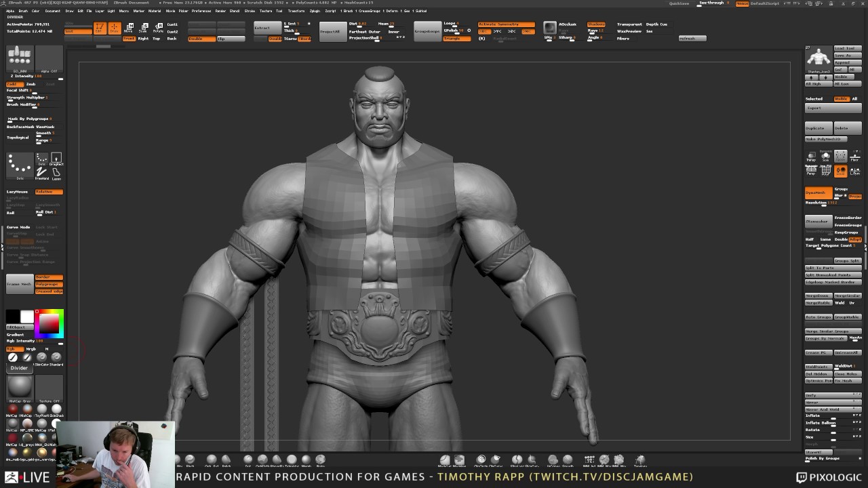Screen dimensions: 868x488
Task: Choose the FreeHand stroke icon
Action: [x=42, y=174]
